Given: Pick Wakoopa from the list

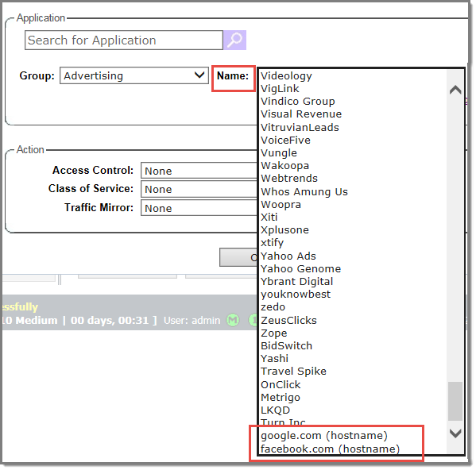Looking at the screenshot, I should click(285, 166).
